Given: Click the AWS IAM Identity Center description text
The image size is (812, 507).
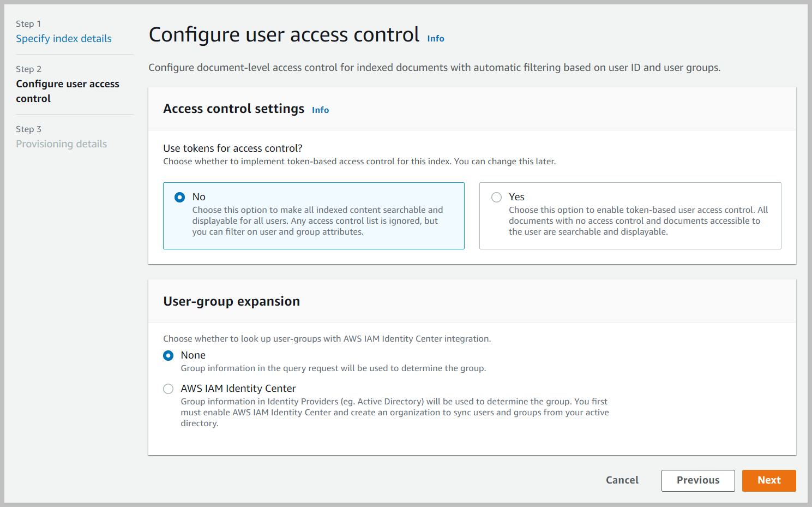Looking at the screenshot, I should coord(394,412).
